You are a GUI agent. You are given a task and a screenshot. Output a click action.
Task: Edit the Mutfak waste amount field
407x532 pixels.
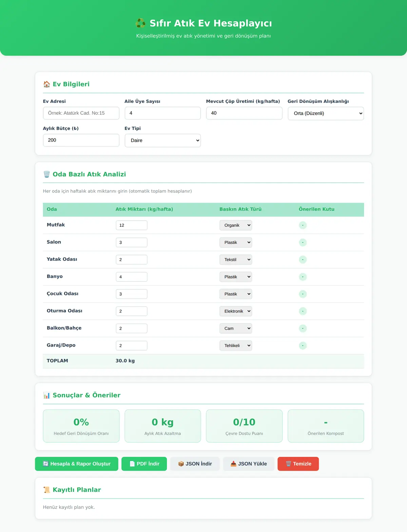(132, 225)
